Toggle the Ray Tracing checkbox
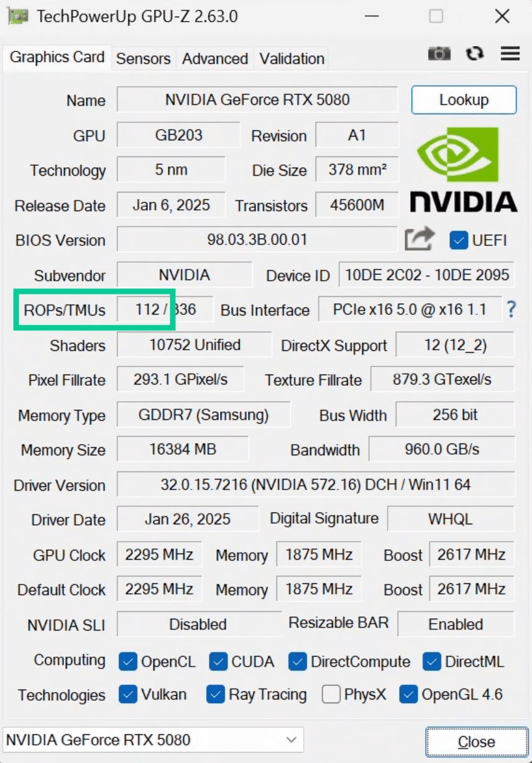532x763 pixels. (215, 694)
